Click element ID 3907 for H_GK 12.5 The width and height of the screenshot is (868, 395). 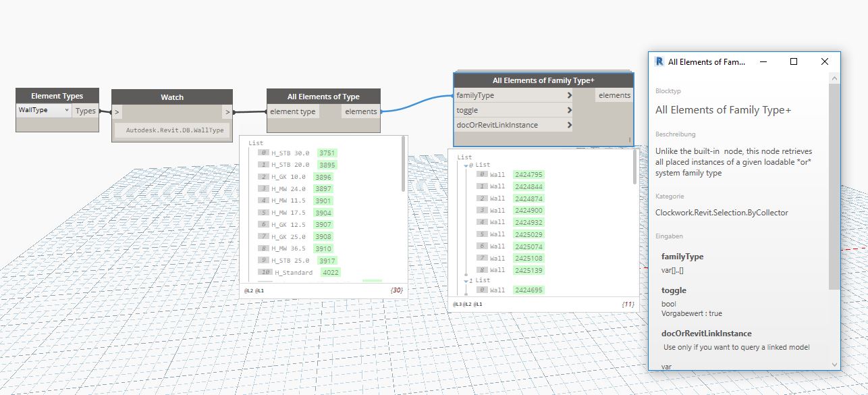tap(323, 224)
